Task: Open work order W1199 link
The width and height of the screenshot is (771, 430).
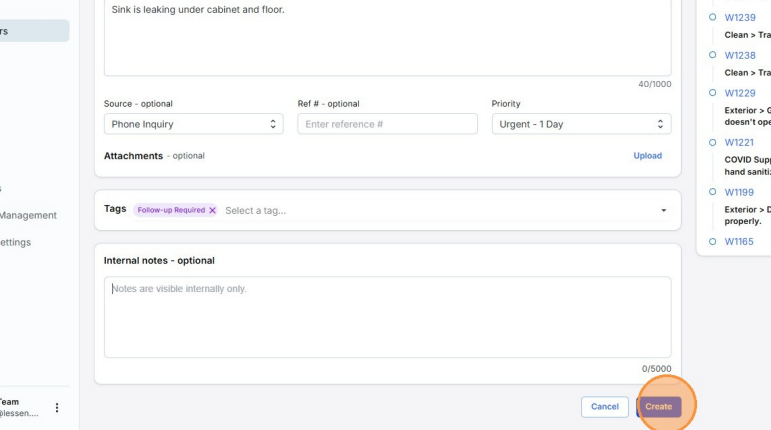Action: [x=740, y=192]
